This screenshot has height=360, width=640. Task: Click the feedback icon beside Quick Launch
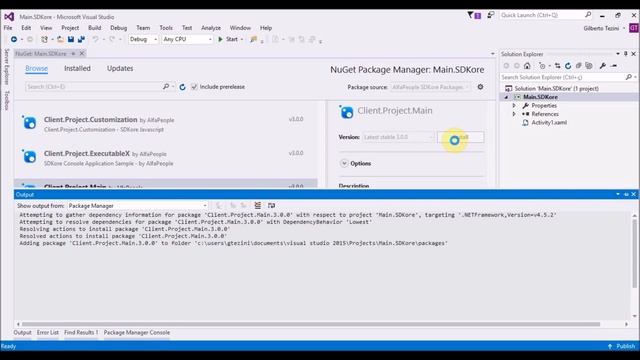[x=491, y=15]
